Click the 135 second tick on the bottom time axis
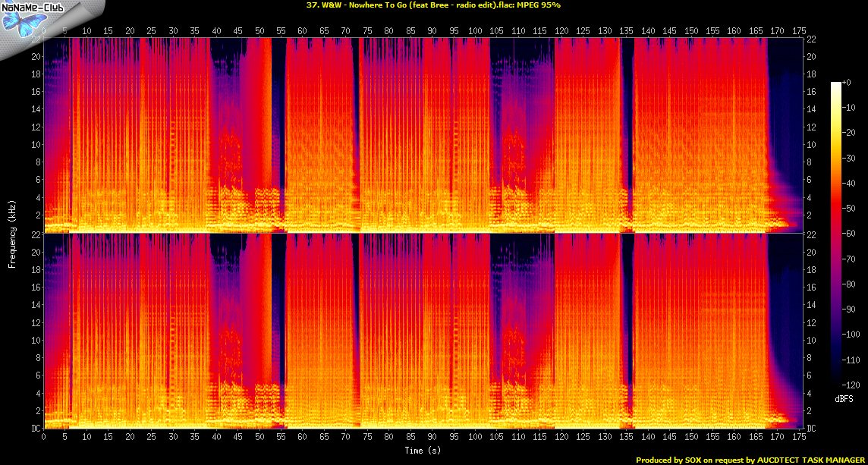The height and width of the screenshot is (465, 868). (x=627, y=438)
